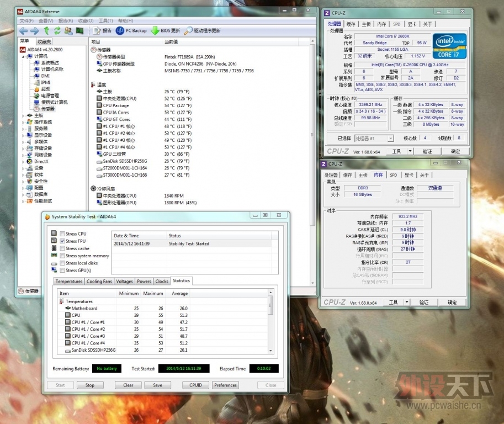Click the 多媒体 multimedia speaker icon

pyautogui.click(x=30, y=142)
